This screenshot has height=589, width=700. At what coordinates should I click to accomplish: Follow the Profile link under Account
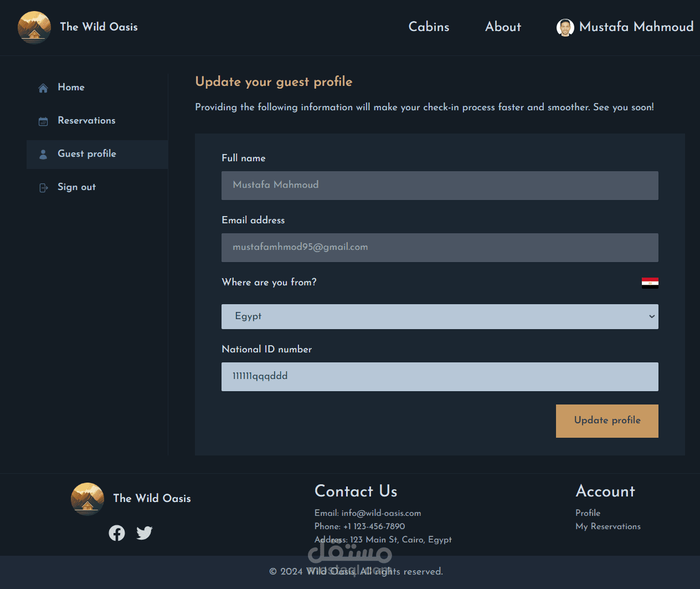pyautogui.click(x=588, y=513)
